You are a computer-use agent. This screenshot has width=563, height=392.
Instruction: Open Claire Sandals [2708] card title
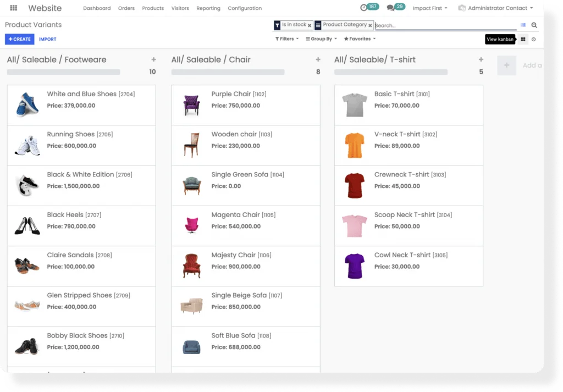(79, 255)
